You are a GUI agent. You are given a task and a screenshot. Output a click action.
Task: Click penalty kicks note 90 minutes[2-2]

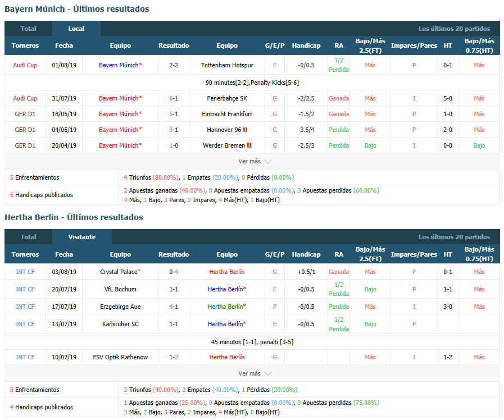coord(252,83)
